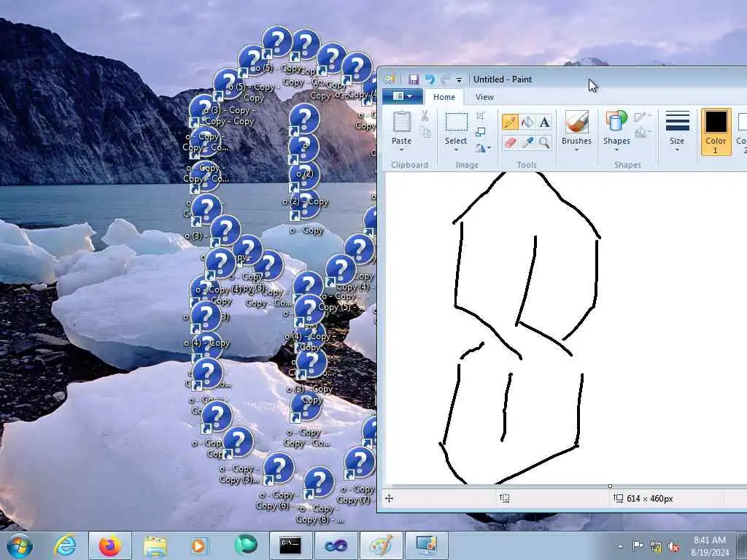The height and width of the screenshot is (560, 747).
Task: Click the Paint taskbar button
Action: (381, 545)
